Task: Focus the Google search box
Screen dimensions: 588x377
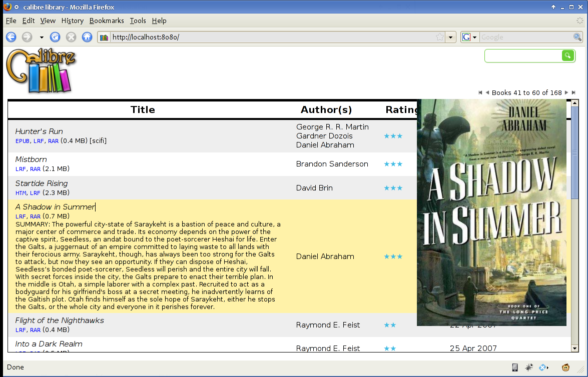Action: point(526,37)
